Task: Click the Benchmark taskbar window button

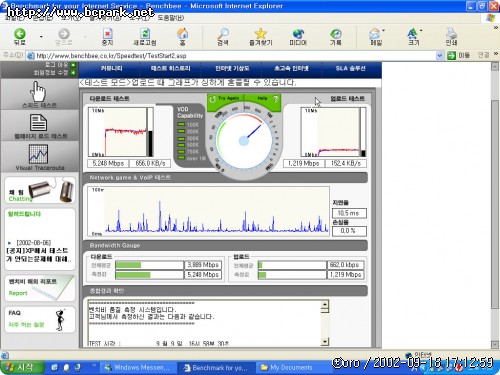Action: (x=216, y=367)
